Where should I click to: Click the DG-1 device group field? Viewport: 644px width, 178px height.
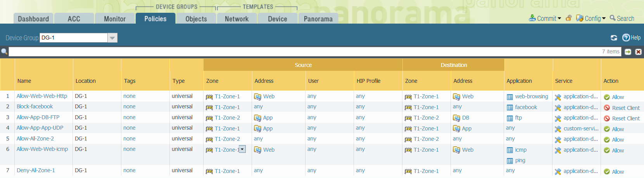74,38
